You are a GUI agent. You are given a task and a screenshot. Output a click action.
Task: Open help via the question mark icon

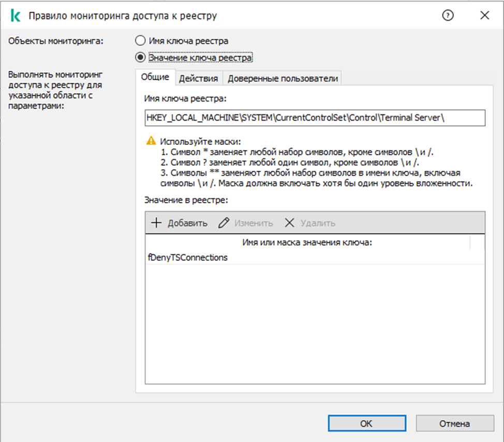pos(448,16)
